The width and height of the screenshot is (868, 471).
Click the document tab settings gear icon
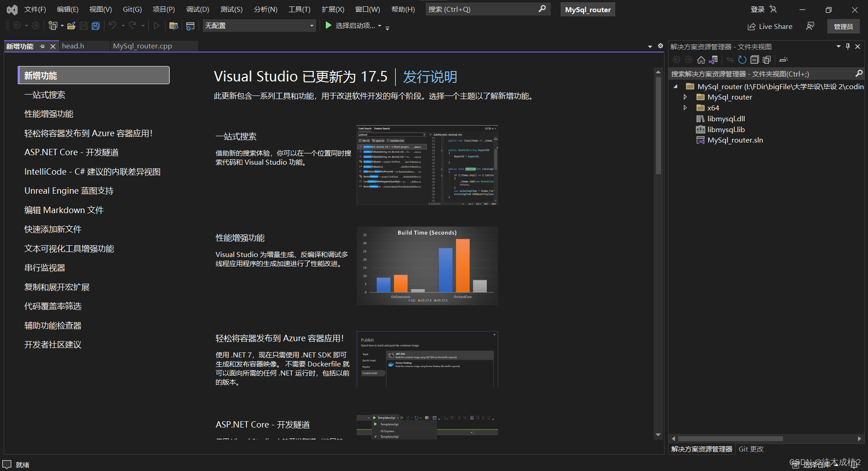tap(660, 46)
